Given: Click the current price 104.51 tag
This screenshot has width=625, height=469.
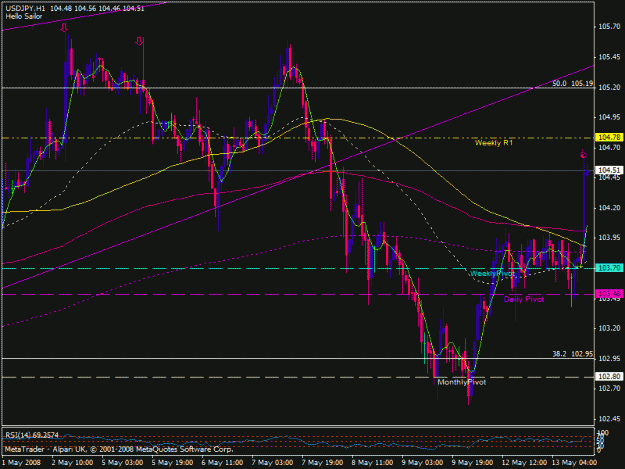Looking at the screenshot, I should (609, 170).
